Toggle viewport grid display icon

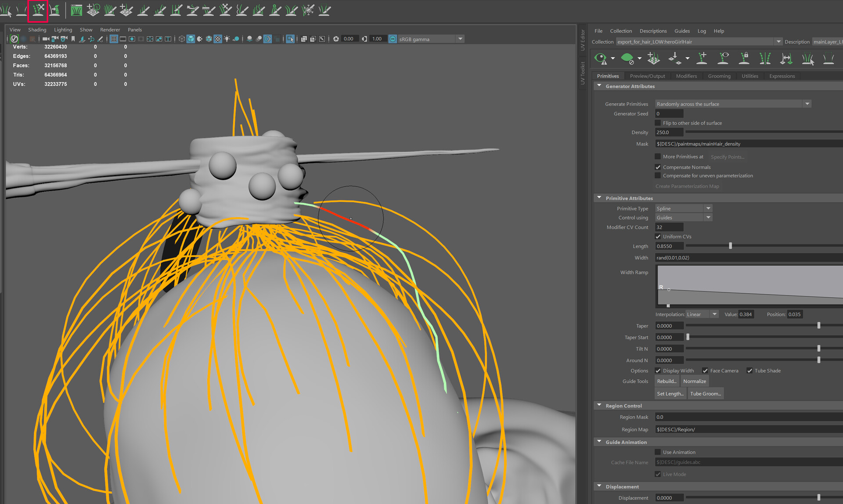click(114, 39)
